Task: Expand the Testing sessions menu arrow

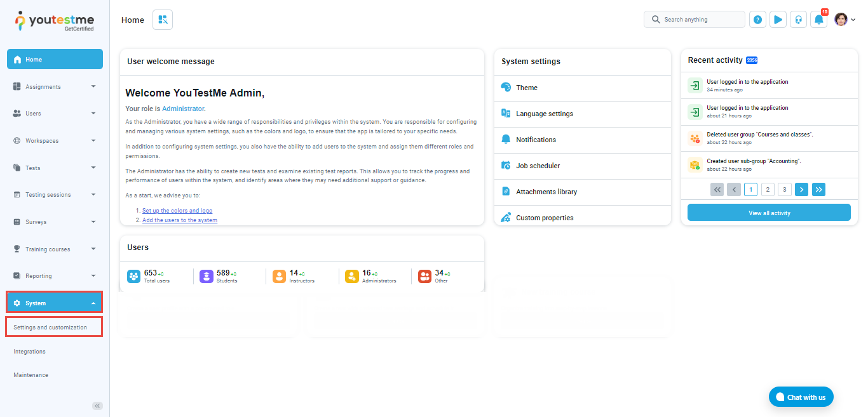Action: (x=93, y=195)
